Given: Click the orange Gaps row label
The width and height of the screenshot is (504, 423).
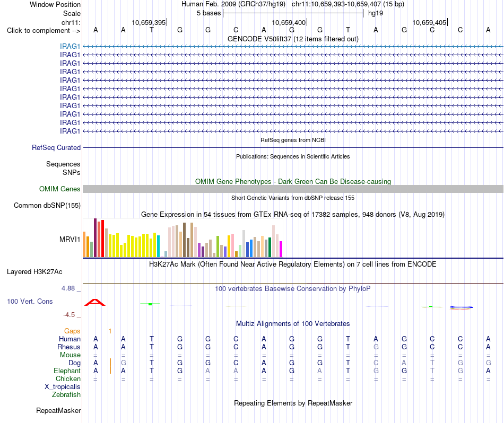Looking at the screenshot, I should coord(72,331).
